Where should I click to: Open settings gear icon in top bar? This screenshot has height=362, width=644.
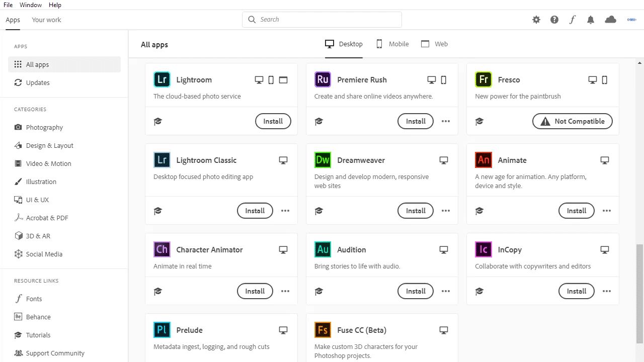point(536,20)
